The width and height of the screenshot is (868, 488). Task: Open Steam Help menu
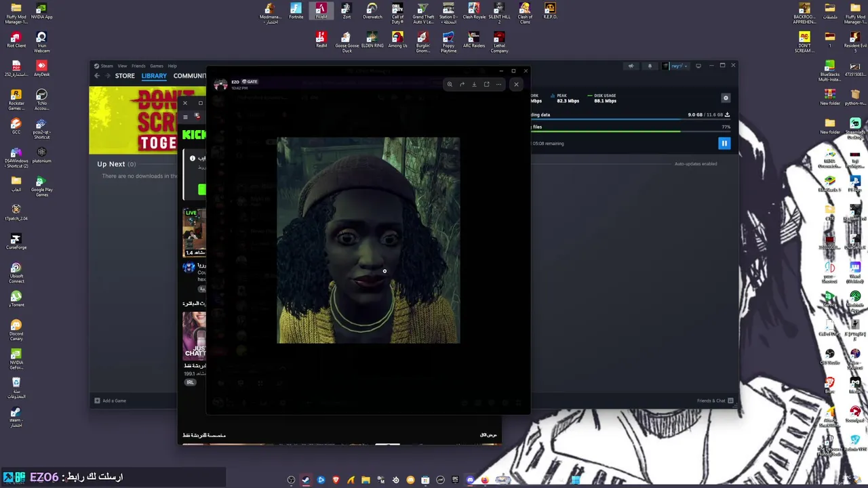(172, 66)
